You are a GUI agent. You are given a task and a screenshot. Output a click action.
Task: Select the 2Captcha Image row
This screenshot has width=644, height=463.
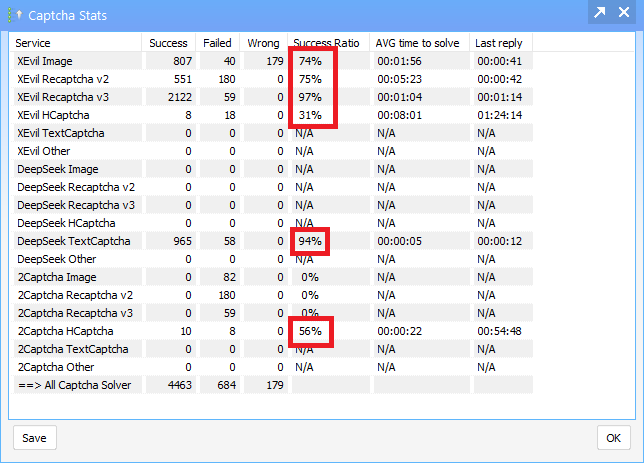[273, 277]
